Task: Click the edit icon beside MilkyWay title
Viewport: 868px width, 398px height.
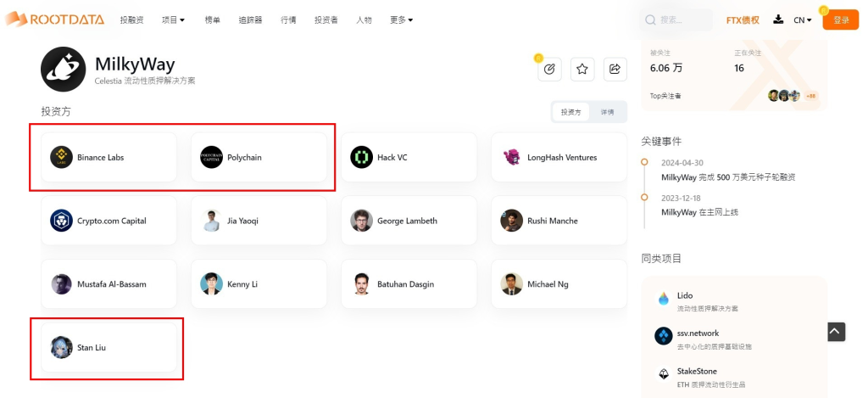Action: click(x=549, y=70)
